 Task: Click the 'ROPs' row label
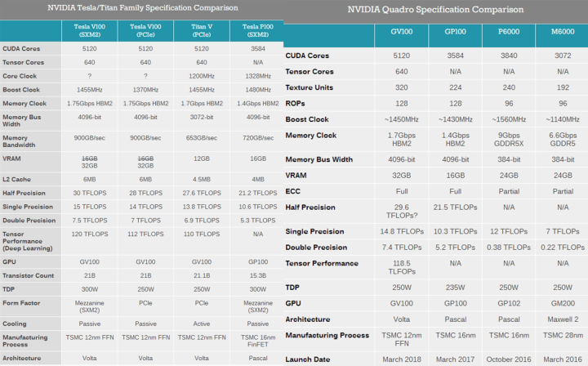tap(295, 104)
